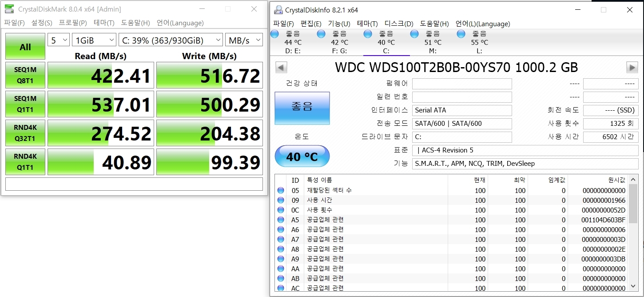Select the L: disk status orb
The image size is (644, 297).
461,34
